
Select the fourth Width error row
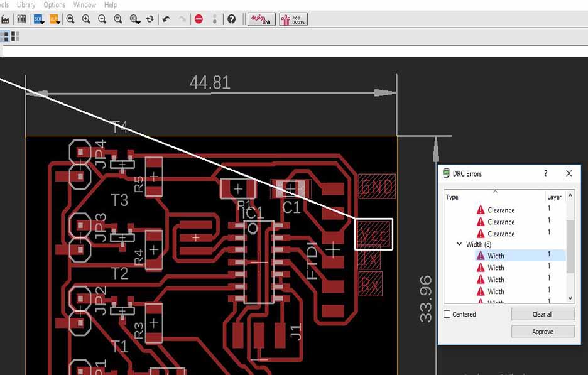pos(520,291)
